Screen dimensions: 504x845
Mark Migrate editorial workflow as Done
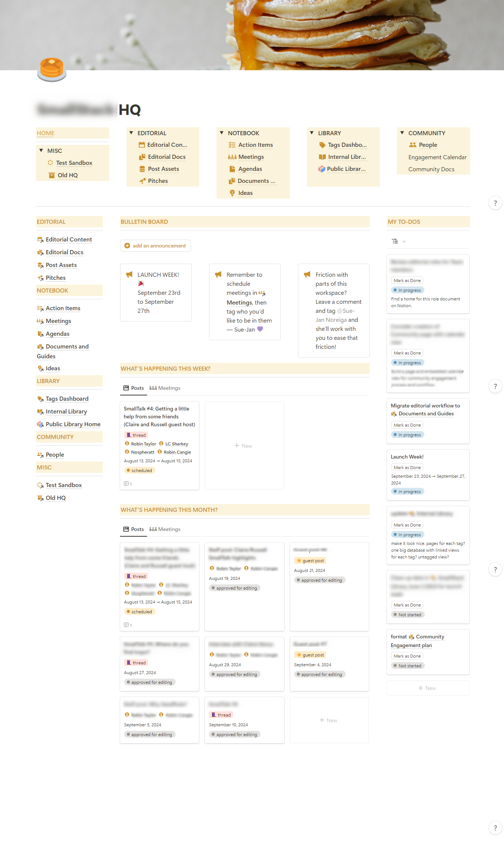(407, 425)
